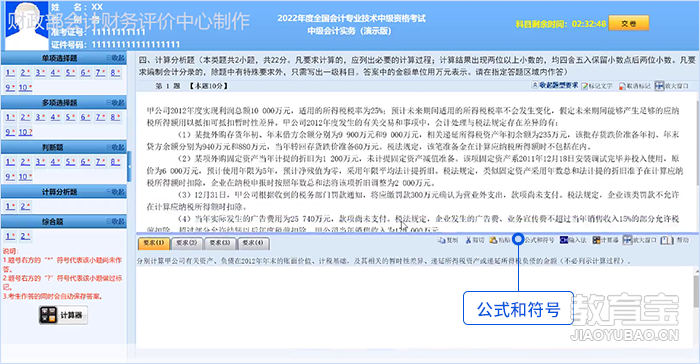Go to 计算分析题 question 2 link

[25, 206]
